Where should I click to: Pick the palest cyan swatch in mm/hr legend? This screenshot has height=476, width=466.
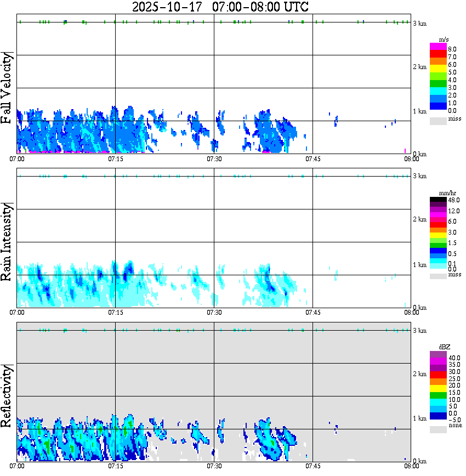[438, 266]
